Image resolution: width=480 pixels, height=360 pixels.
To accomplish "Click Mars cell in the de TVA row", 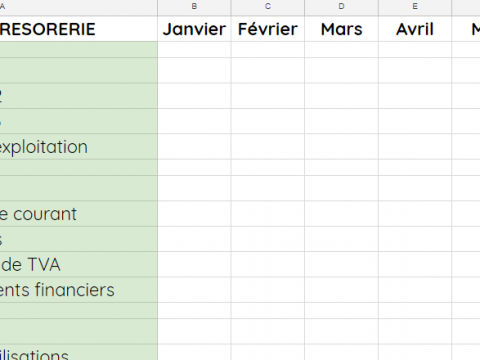I will coord(341,264).
